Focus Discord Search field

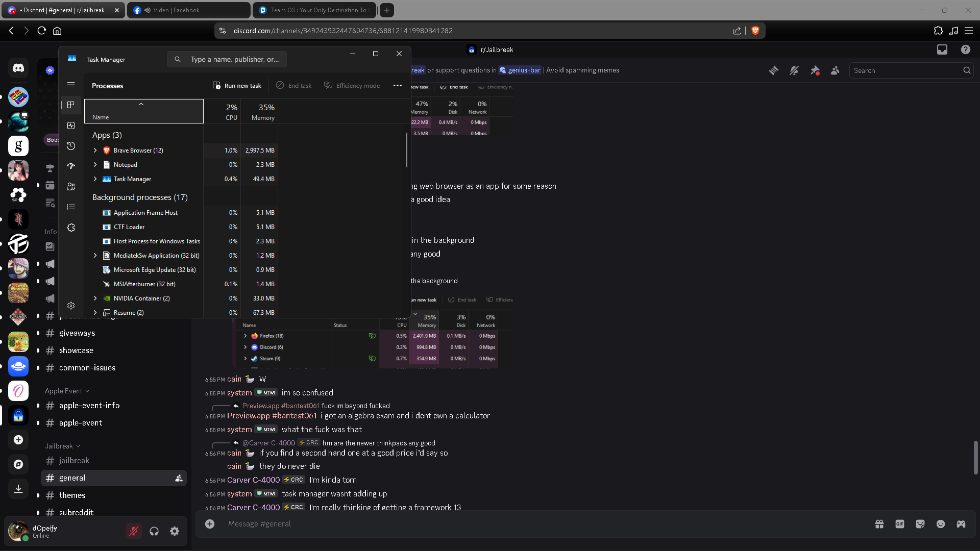911,70
